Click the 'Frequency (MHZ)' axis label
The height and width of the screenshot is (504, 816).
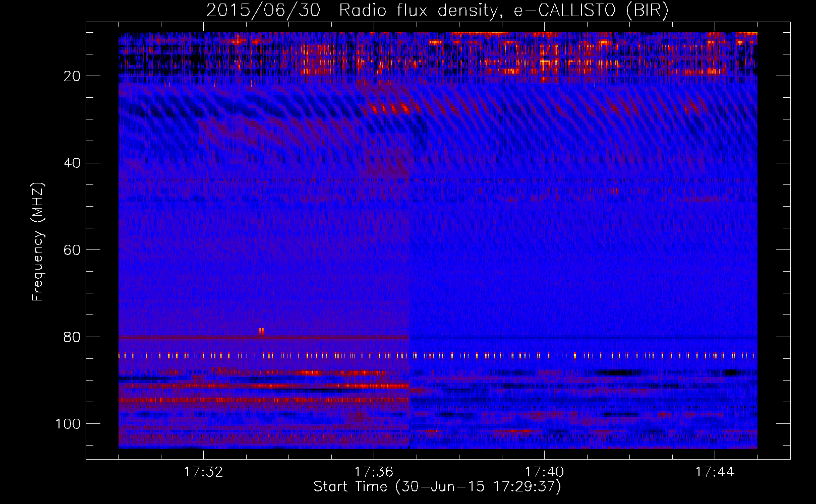[x=38, y=241]
